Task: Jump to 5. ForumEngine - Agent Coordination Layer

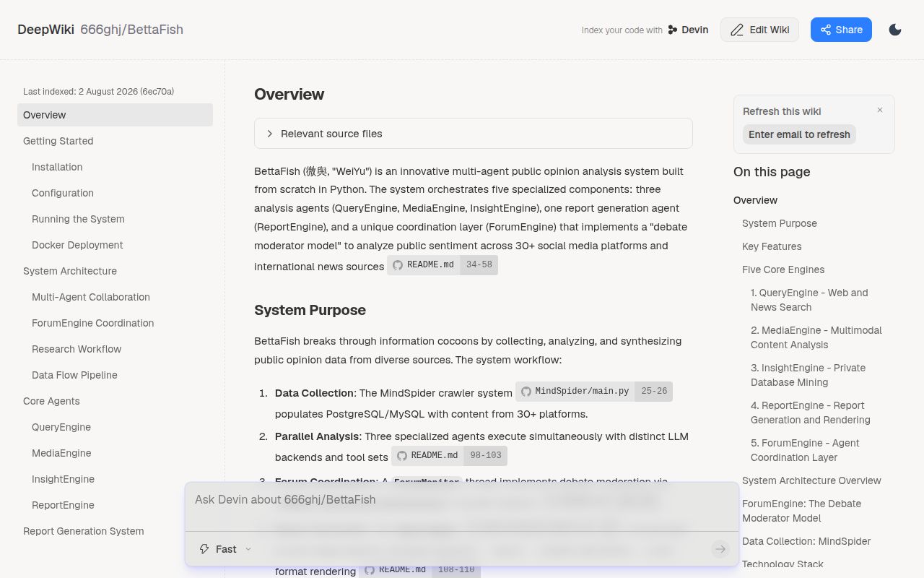Action: [x=805, y=450]
